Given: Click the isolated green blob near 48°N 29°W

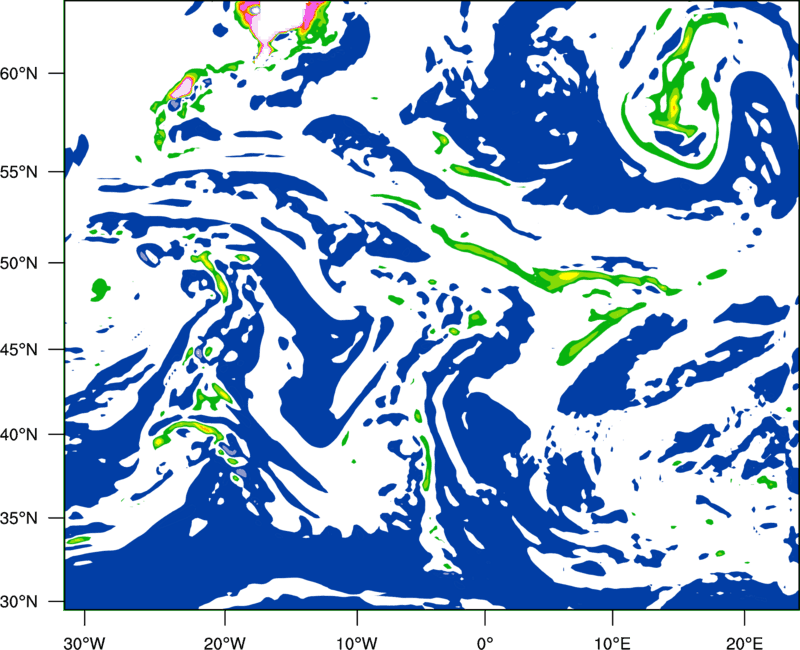Looking at the screenshot, I should tap(100, 290).
